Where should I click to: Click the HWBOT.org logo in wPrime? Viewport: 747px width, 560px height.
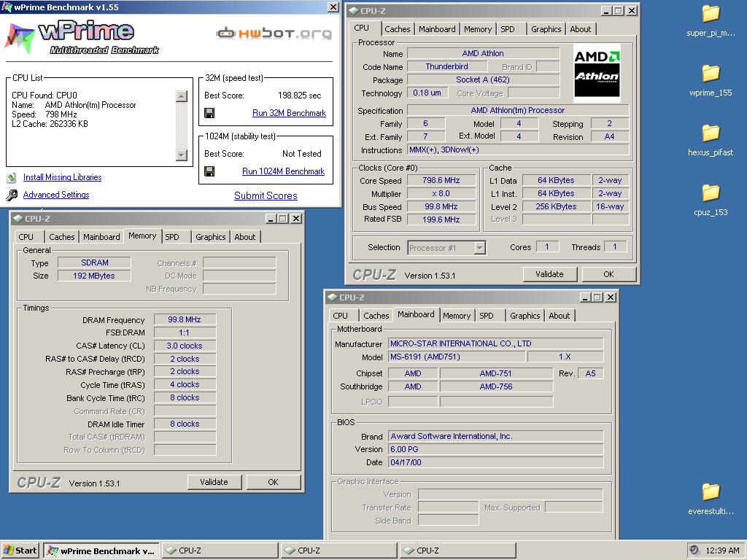pyautogui.click(x=274, y=34)
